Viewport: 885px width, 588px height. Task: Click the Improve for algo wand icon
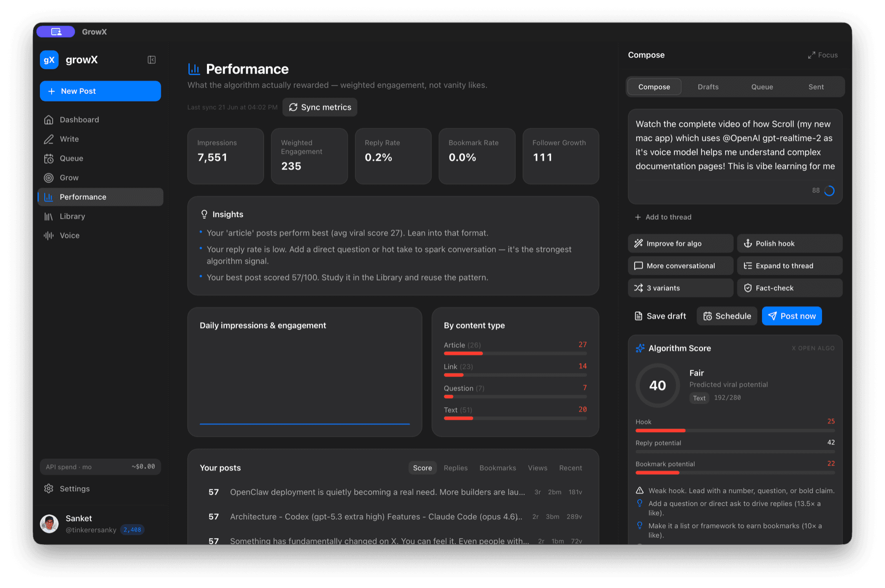639,243
